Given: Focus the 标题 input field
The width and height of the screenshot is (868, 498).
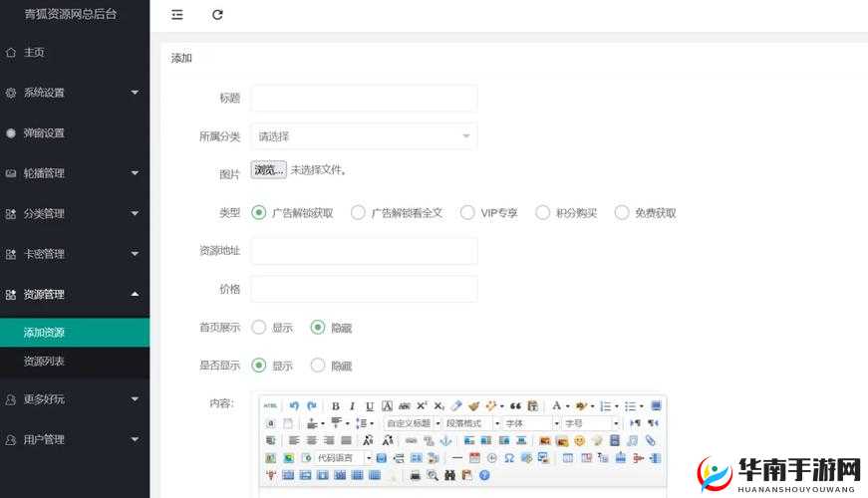Looking at the screenshot, I should 365,98.
